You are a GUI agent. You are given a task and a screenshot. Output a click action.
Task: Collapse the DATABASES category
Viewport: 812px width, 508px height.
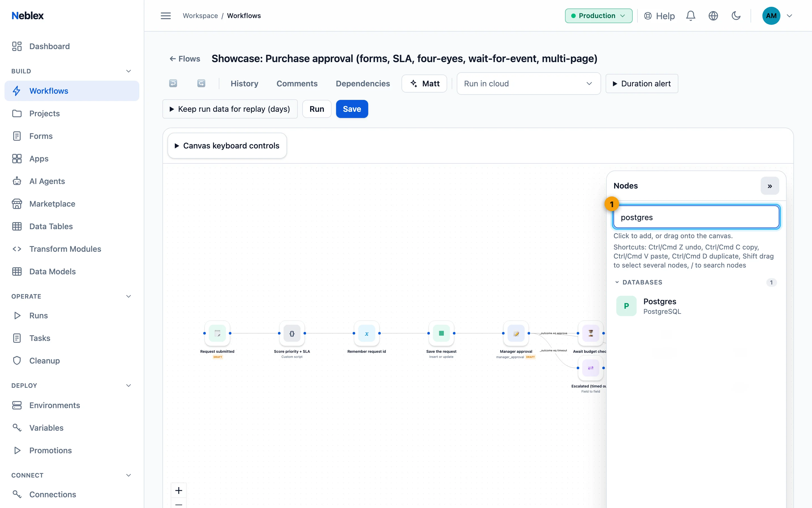(696, 282)
